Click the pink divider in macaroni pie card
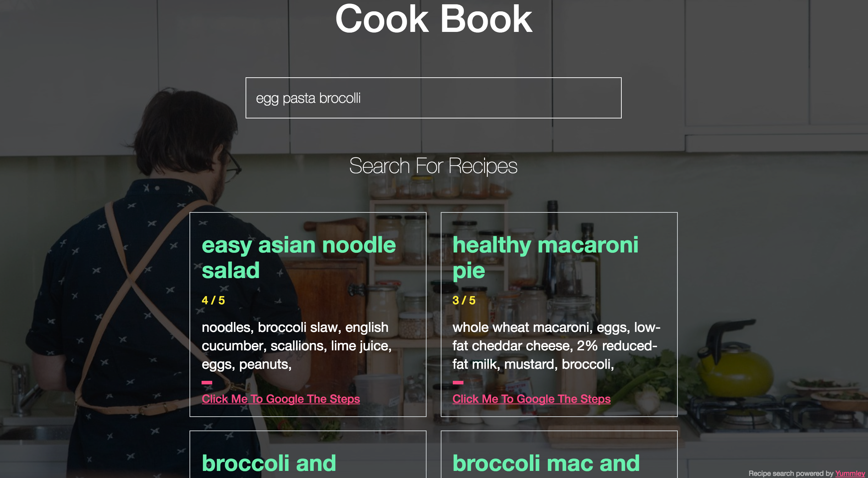Image resolution: width=868 pixels, height=478 pixels. [x=458, y=383]
